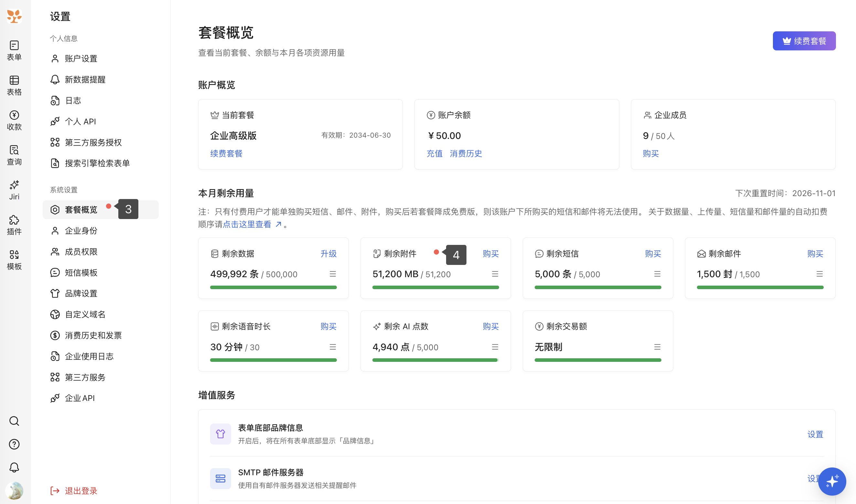
Task: Click 退出登录 to log out
Action: pos(74,491)
